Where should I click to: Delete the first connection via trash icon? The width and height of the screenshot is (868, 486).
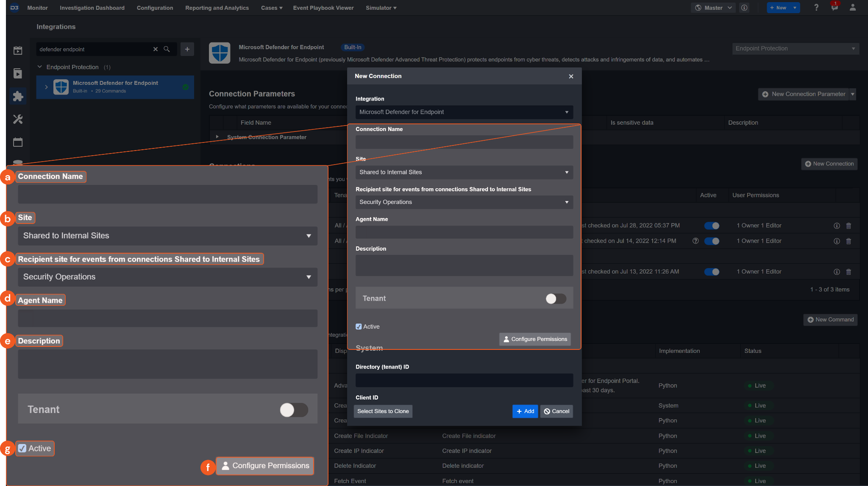click(849, 226)
